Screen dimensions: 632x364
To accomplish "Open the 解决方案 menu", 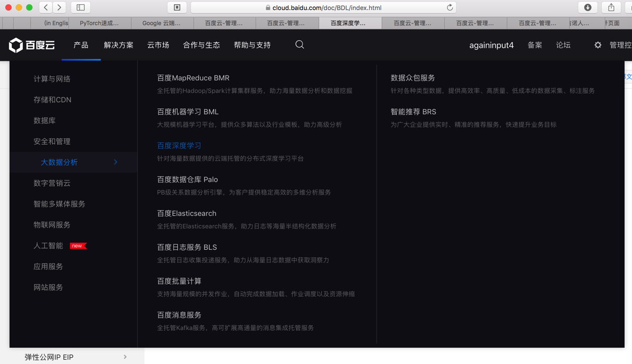I will pos(118,45).
